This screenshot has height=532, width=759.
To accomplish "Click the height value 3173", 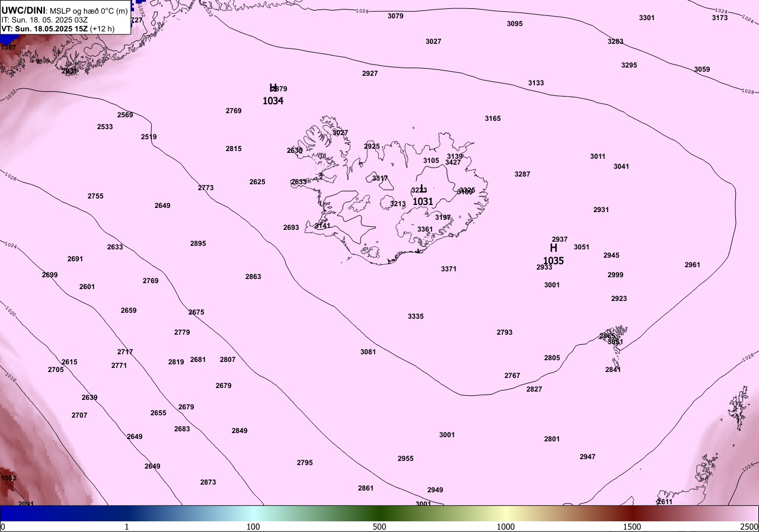I will pos(719,18).
